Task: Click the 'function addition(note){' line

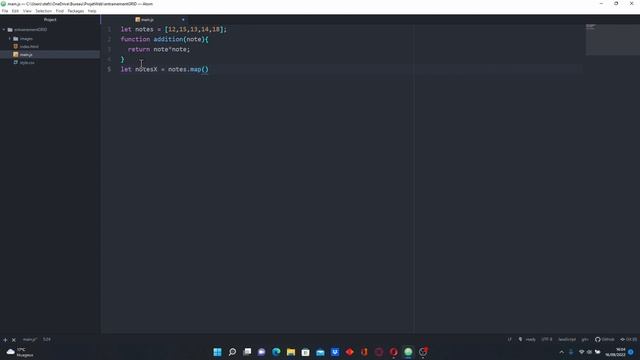Action: [164, 39]
